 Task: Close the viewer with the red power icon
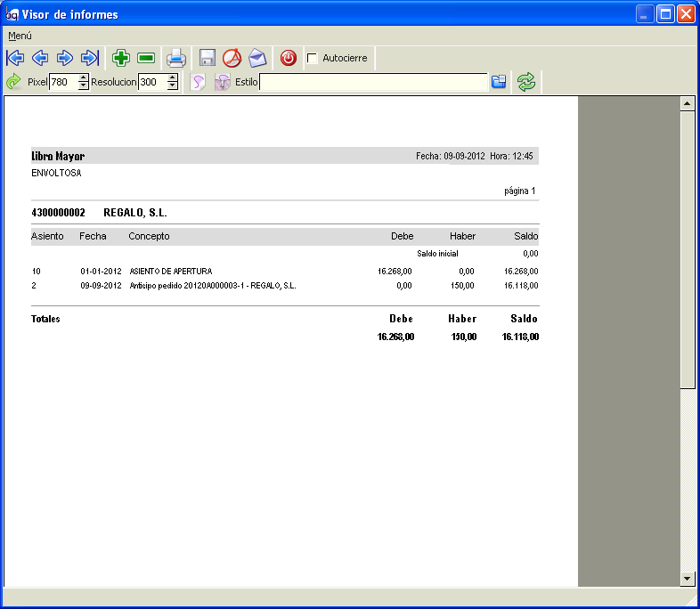[x=289, y=58]
